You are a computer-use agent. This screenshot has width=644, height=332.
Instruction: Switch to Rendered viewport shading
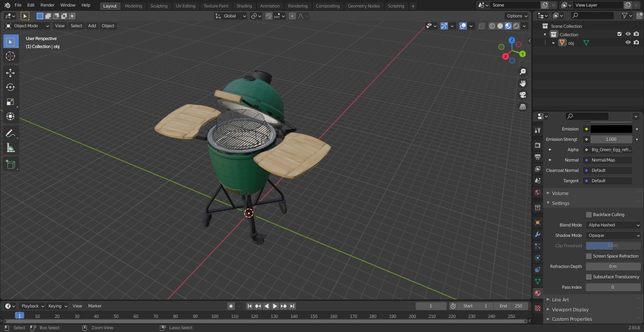point(516,26)
